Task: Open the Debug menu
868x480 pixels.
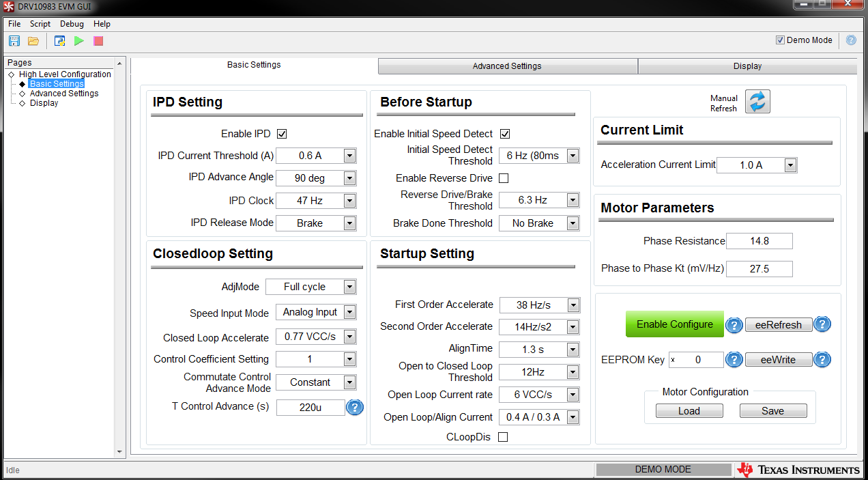Action: coord(72,24)
